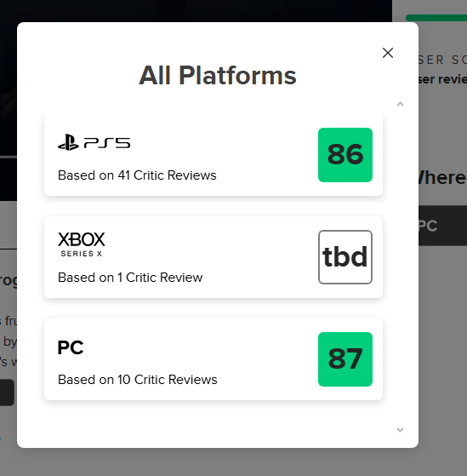Click the scroll up arrow

point(400,104)
